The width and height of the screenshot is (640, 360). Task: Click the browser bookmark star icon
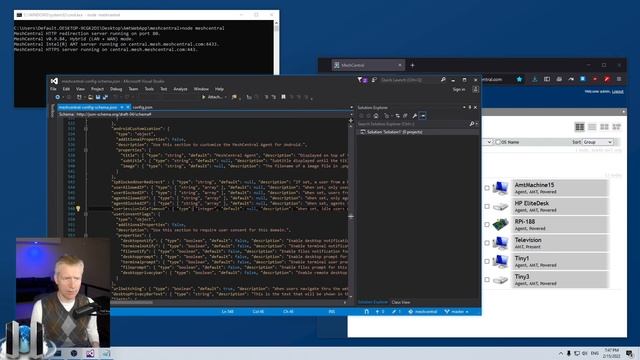click(519, 79)
